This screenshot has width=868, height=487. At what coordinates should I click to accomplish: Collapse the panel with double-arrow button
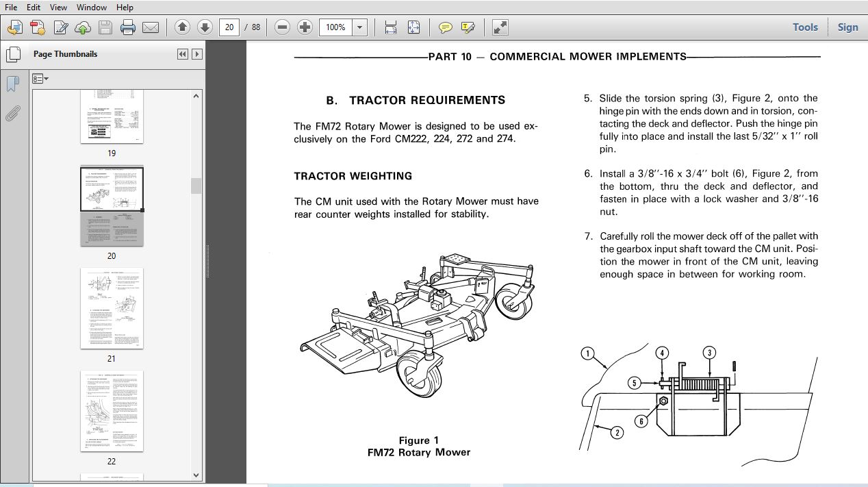pyautogui.click(x=182, y=54)
